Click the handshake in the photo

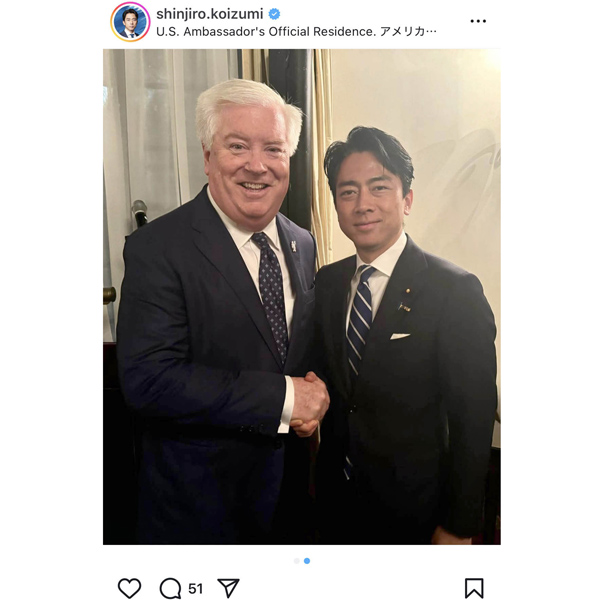(x=310, y=404)
